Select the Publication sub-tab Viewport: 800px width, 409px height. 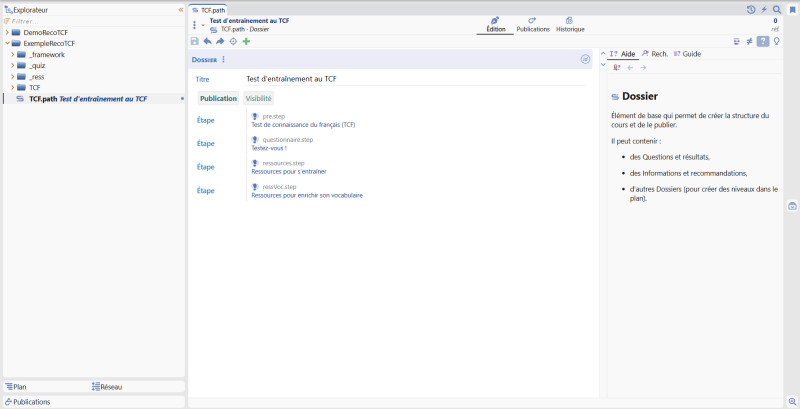(x=218, y=98)
